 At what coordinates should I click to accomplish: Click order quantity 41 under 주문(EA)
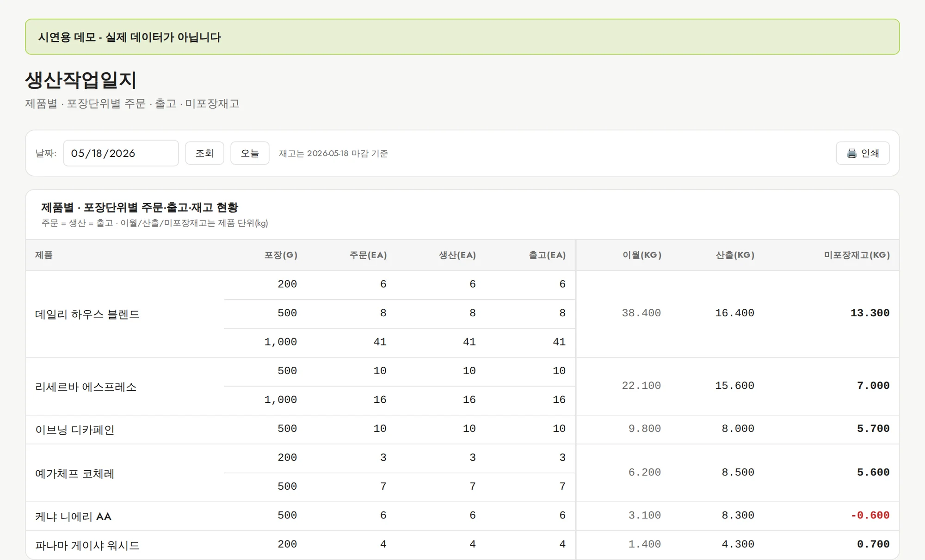[380, 342]
